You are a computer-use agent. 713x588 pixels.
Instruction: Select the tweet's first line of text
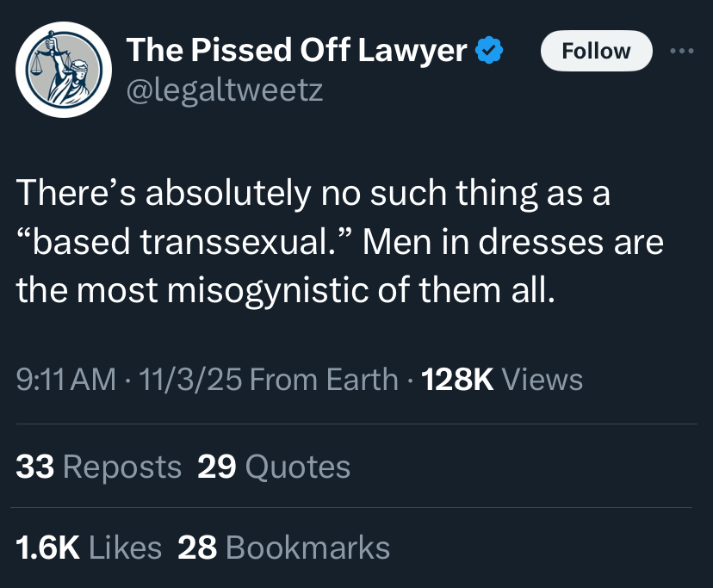[313, 194]
